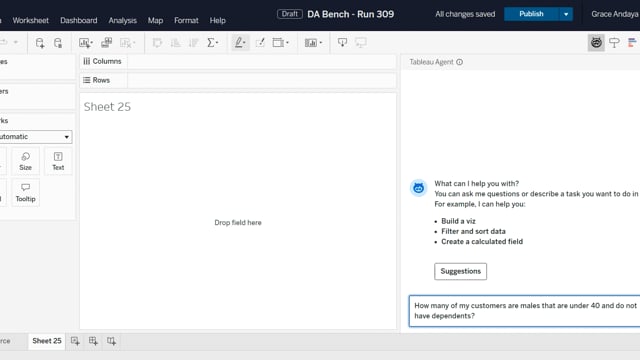Click the New Worksheet toolbar icon
This screenshot has height=360, width=640.
pos(86,42)
